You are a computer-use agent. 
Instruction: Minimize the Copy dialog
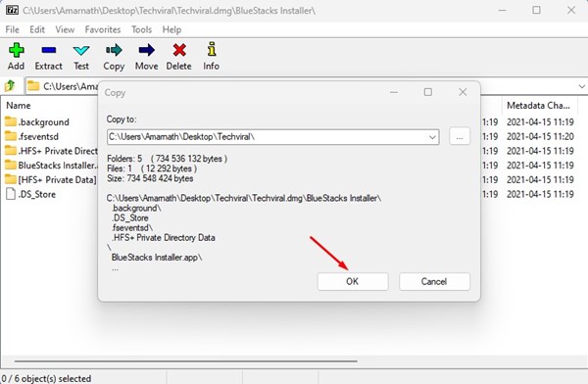click(x=394, y=92)
